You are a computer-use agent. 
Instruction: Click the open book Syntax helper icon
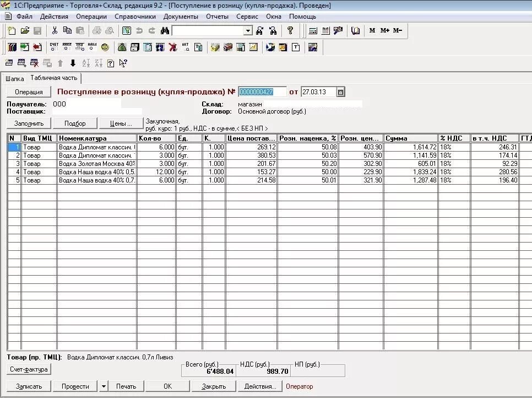(x=355, y=30)
